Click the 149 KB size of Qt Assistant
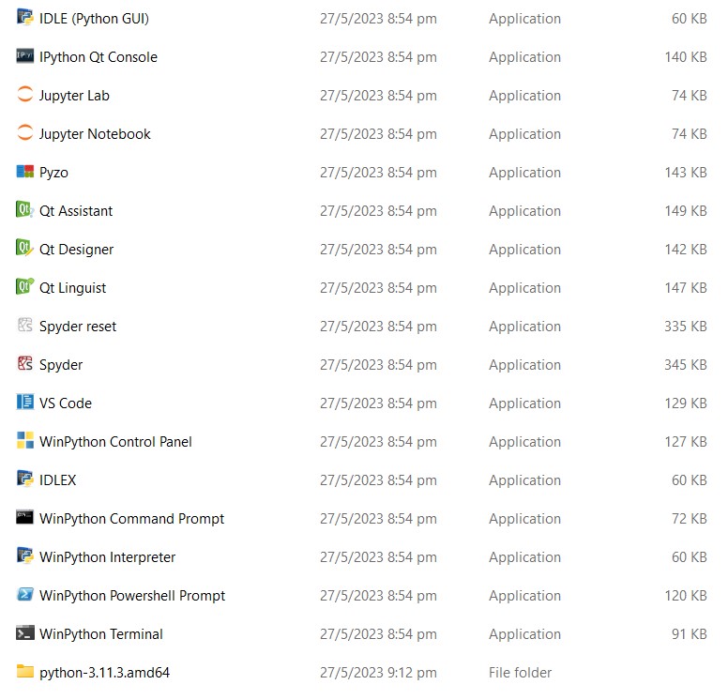This screenshot has height=700, width=728. [686, 211]
